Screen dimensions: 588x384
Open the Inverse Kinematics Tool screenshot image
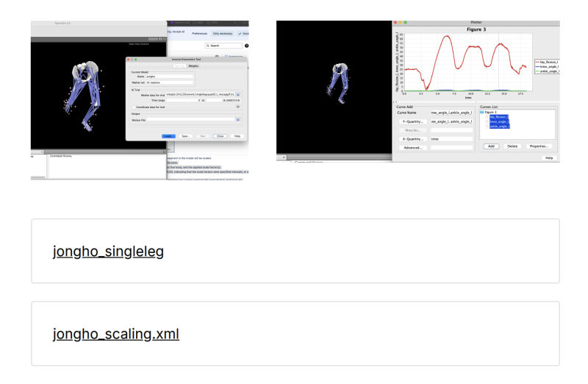point(140,100)
